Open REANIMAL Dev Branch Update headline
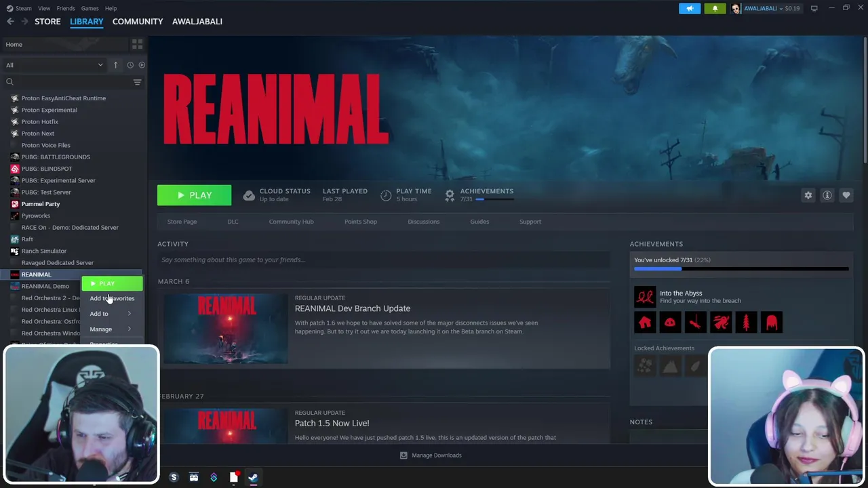 pos(353,308)
